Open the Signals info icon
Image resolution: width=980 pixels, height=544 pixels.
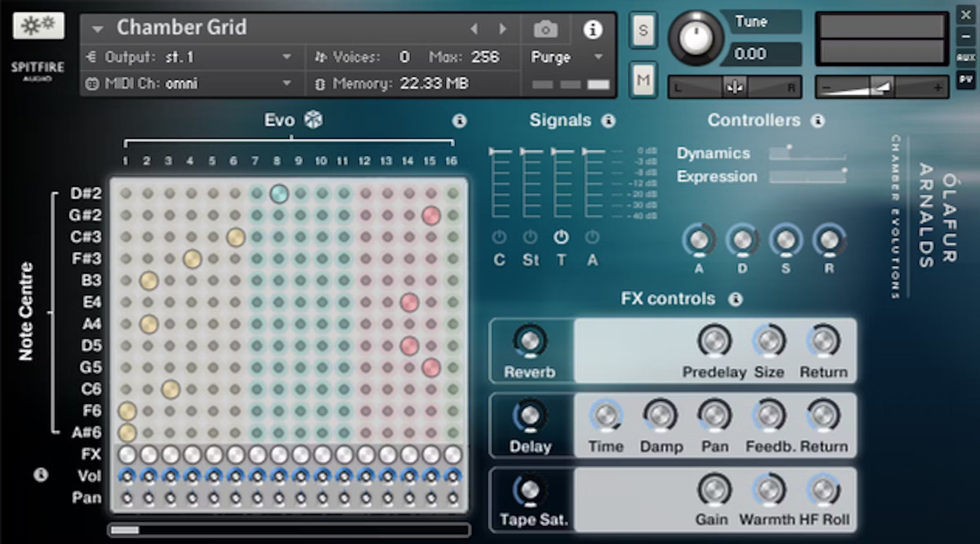point(608,121)
